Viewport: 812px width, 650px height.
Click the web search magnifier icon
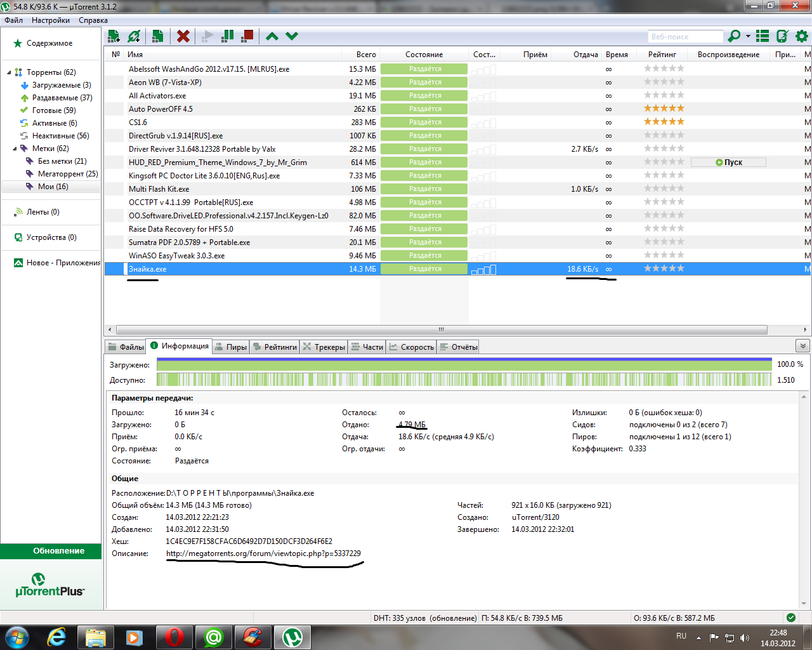[x=734, y=36]
